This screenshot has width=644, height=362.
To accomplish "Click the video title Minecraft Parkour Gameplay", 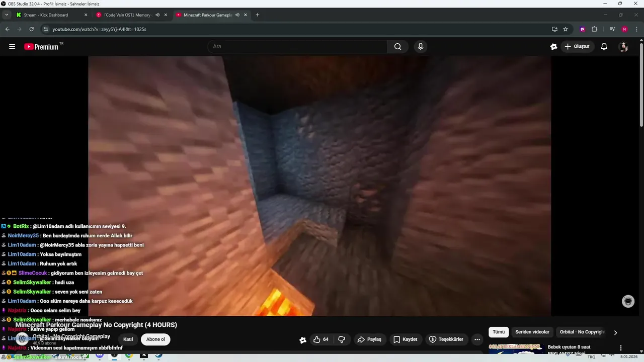I will [96, 325].
